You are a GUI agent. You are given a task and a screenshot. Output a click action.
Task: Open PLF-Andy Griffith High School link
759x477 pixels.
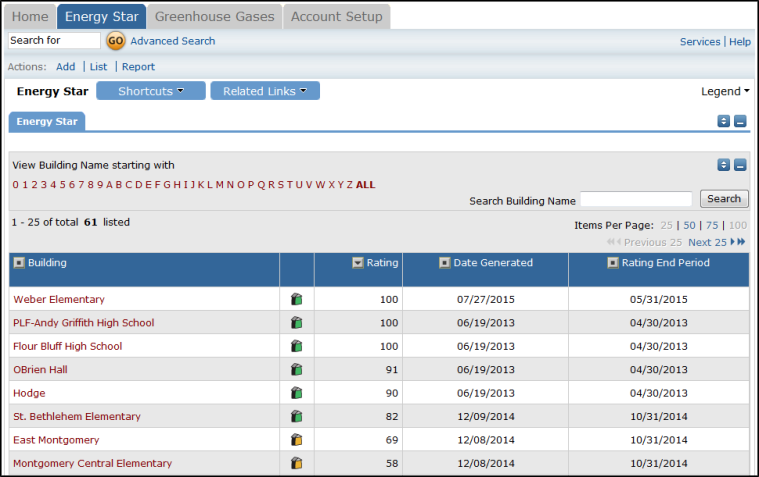84,323
